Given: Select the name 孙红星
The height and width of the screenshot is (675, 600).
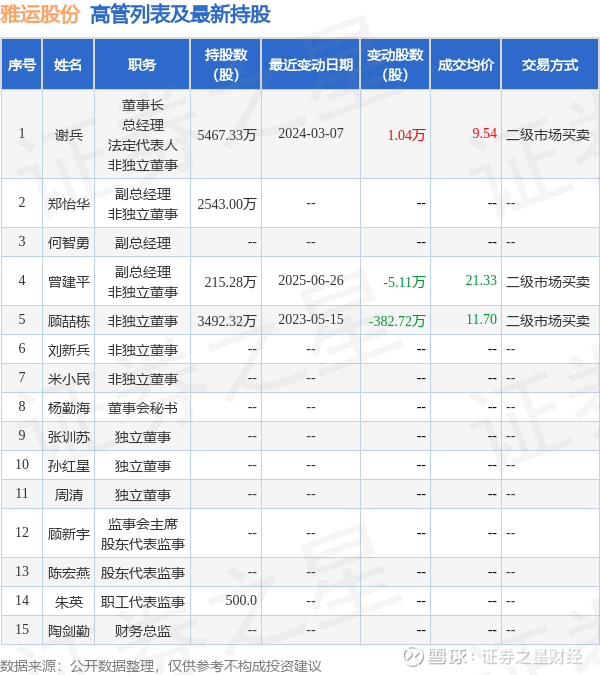Looking at the screenshot, I should point(68,466).
